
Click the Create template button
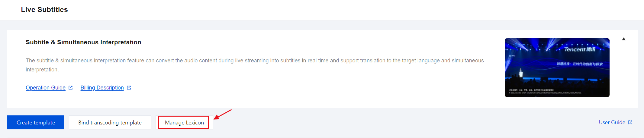(x=36, y=122)
